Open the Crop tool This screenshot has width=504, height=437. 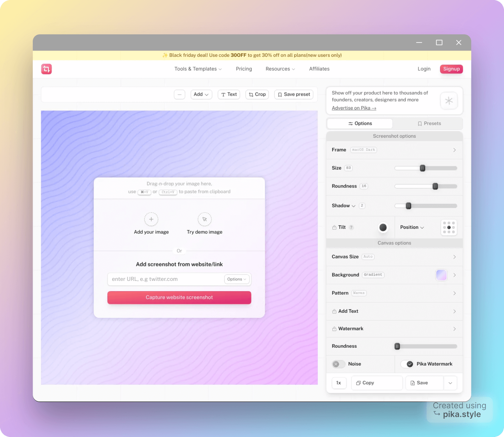point(257,94)
